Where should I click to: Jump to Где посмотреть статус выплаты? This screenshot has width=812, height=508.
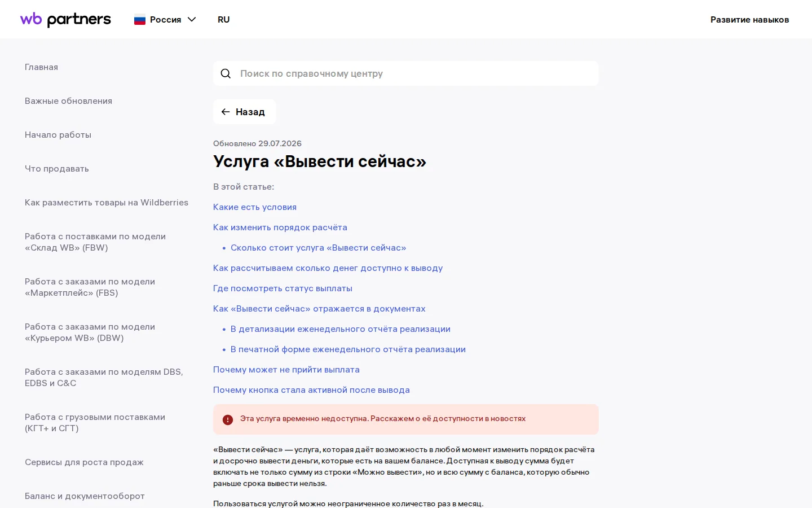tap(283, 288)
